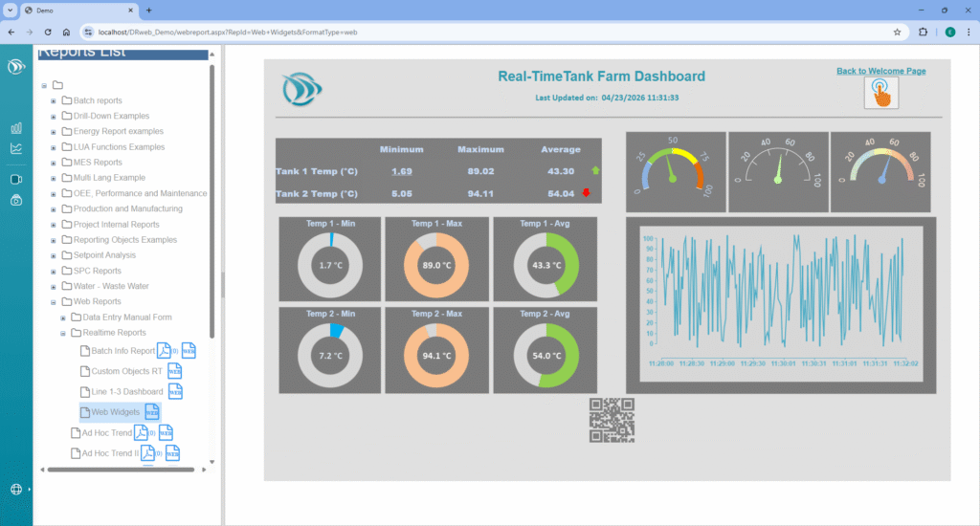This screenshot has width=980, height=526.
Task: Open the browser extensions puzzle icon
Action: coord(923,32)
